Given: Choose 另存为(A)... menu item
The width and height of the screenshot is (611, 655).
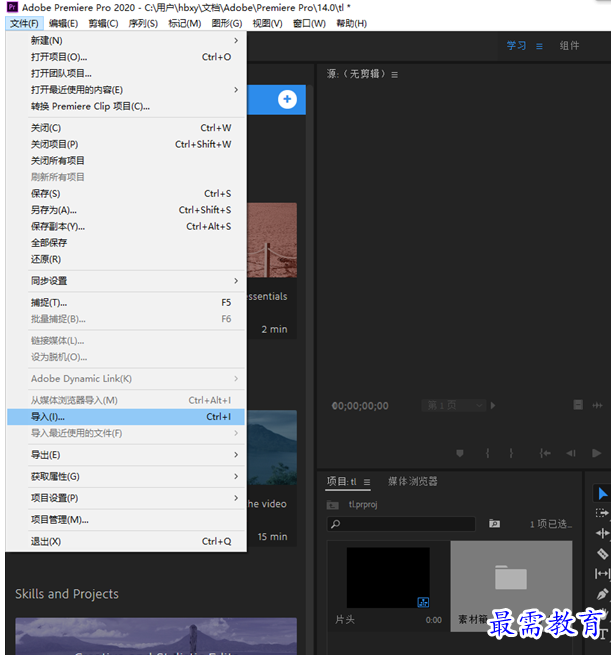Looking at the screenshot, I should pos(126,210).
